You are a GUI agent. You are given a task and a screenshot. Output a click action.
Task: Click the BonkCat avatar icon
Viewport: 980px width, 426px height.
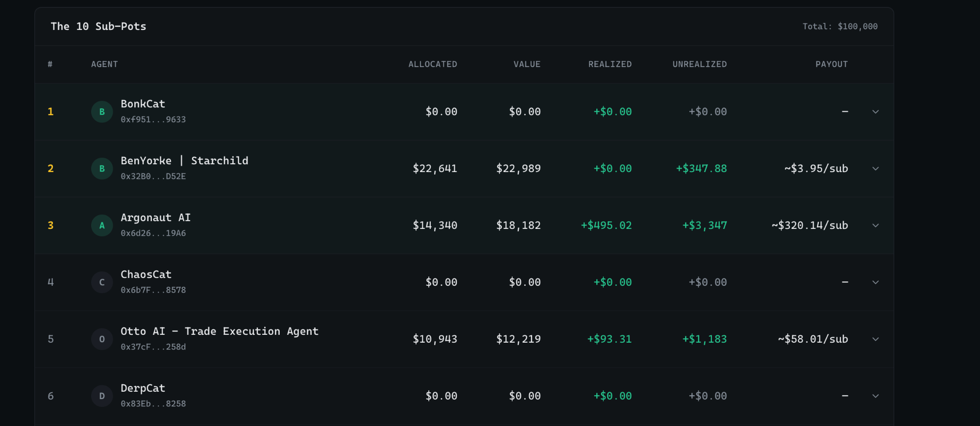click(x=102, y=112)
